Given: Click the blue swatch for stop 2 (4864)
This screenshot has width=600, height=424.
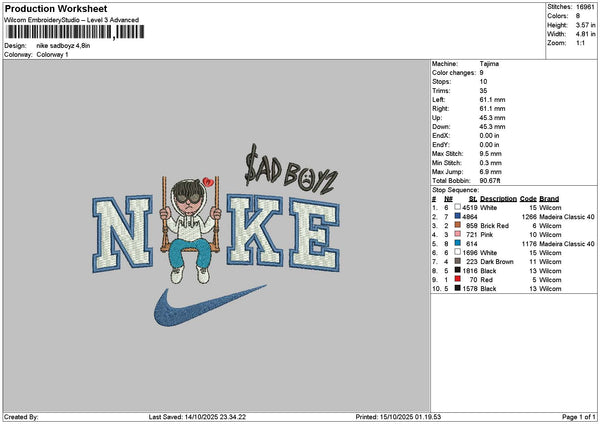Looking at the screenshot, I should (457, 216).
